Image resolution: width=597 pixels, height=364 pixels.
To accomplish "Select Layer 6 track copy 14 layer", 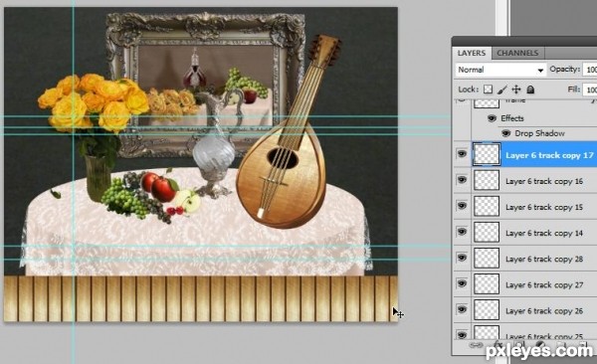I will click(x=533, y=232).
